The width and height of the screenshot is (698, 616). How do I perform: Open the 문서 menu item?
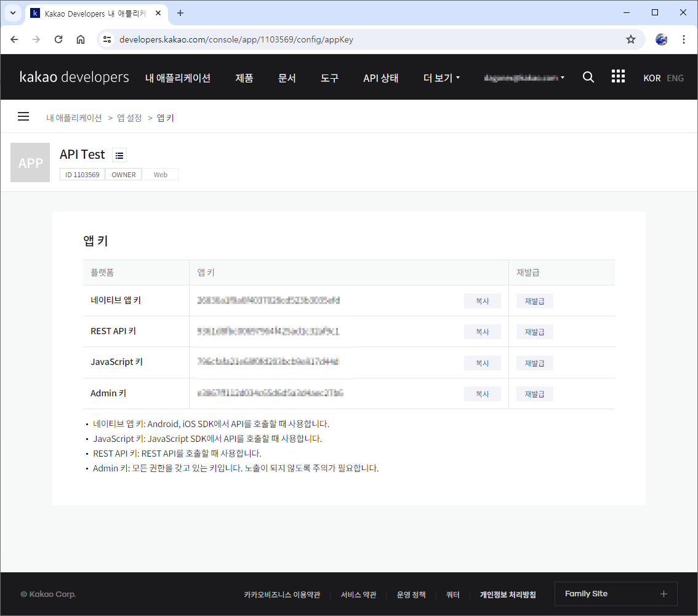pyautogui.click(x=287, y=78)
